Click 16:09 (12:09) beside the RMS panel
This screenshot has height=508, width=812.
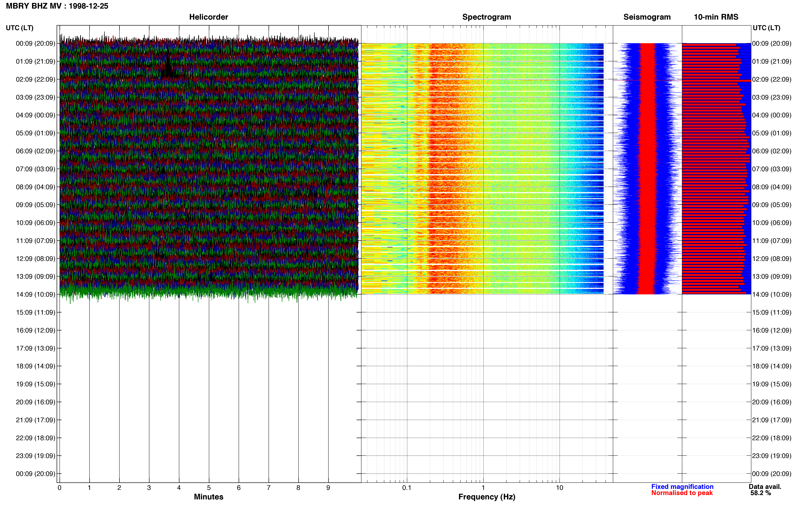click(772, 330)
